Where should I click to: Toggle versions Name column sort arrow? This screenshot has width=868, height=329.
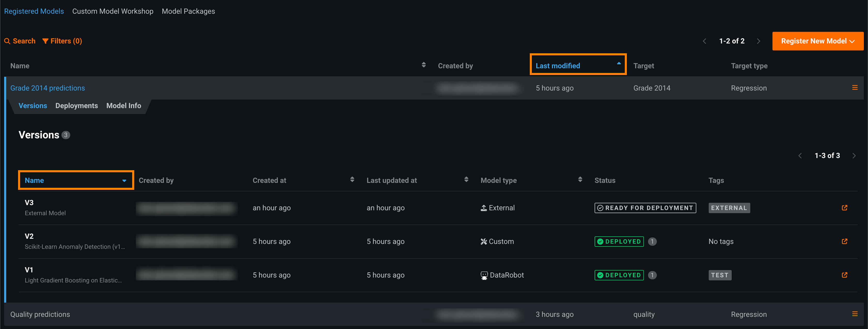124,181
